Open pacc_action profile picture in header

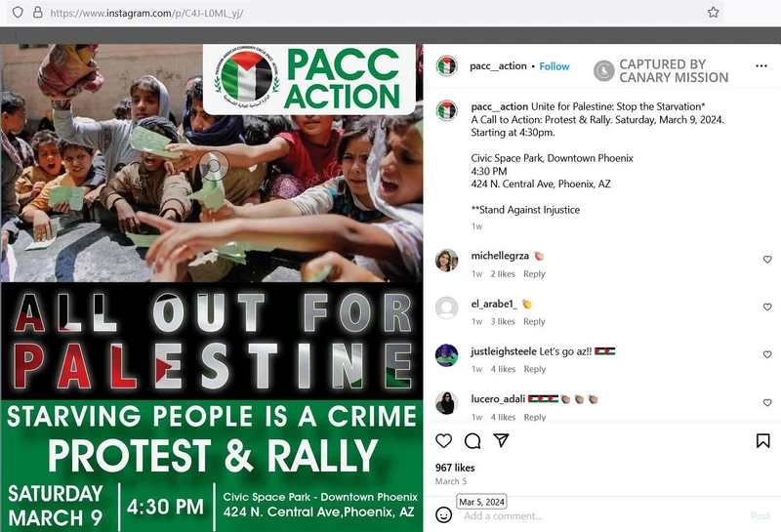click(447, 65)
